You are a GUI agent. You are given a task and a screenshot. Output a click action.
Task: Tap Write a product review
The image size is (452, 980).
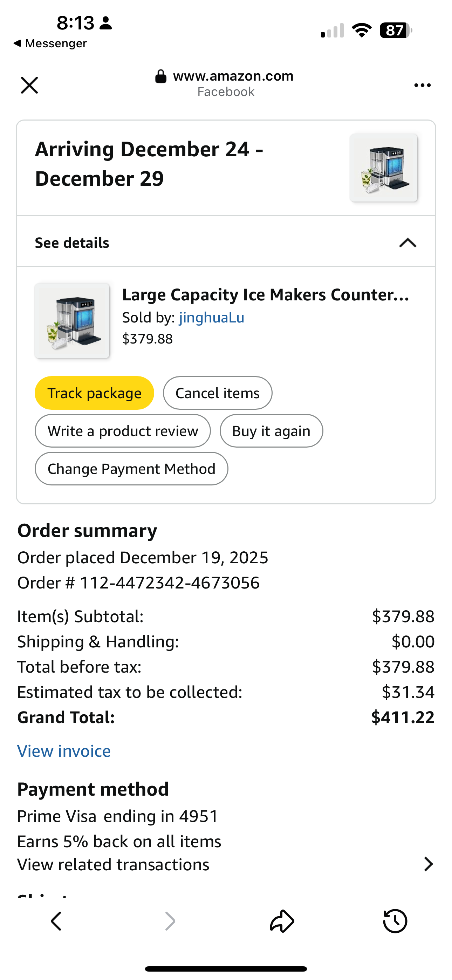[123, 431]
